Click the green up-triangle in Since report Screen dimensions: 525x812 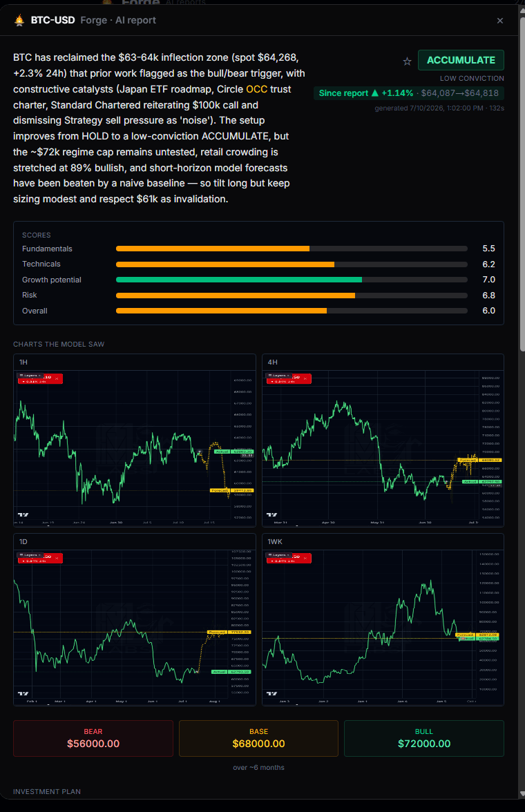(374, 93)
